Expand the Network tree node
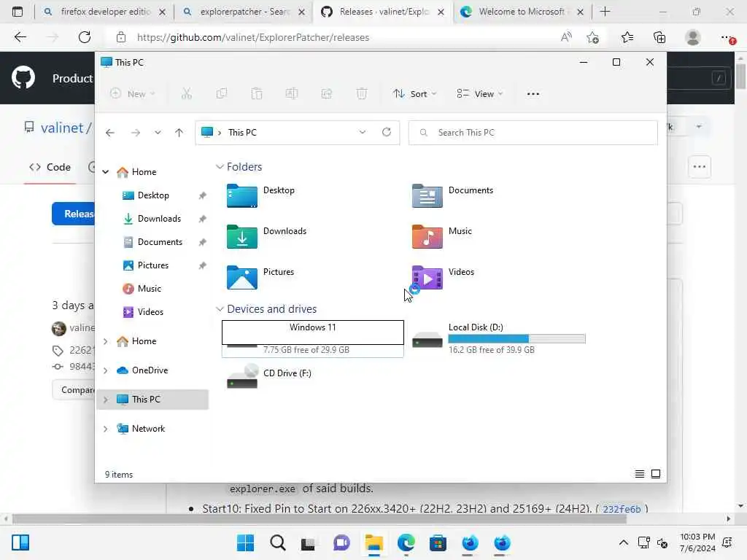The height and width of the screenshot is (560, 747). coord(105,429)
